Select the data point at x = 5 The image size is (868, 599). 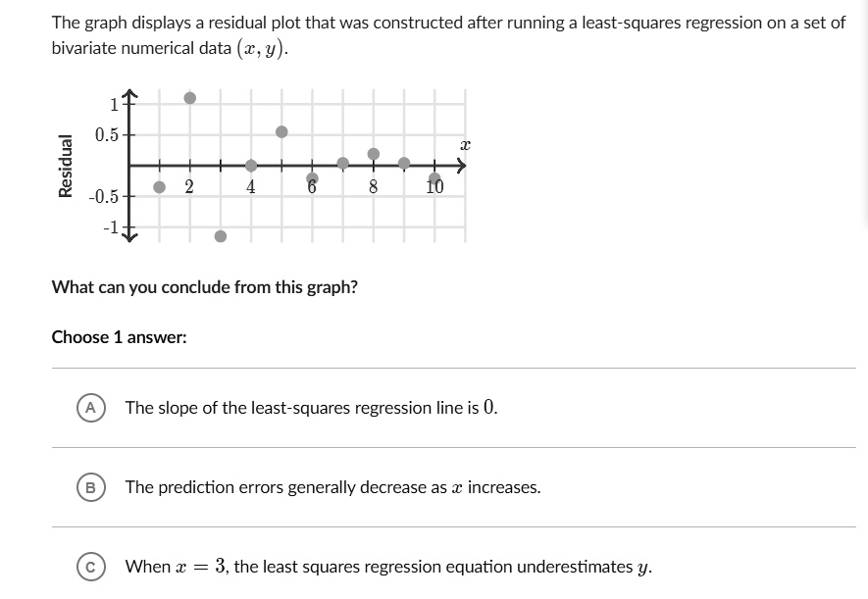click(x=281, y=130)
